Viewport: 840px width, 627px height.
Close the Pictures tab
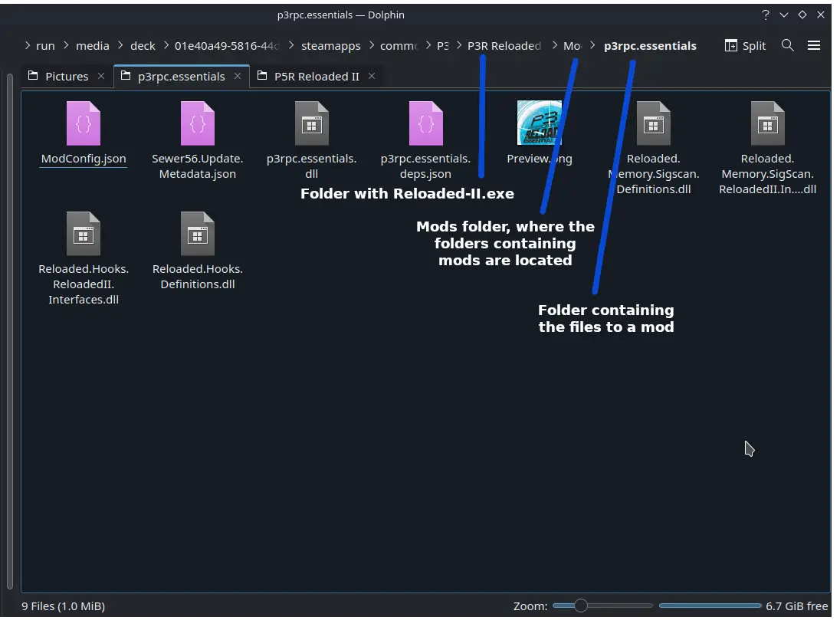point(100,76)
